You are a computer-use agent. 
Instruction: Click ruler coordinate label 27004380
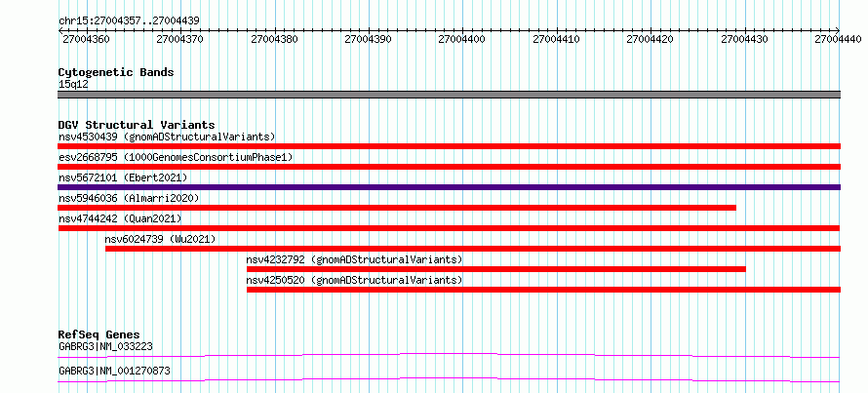click(x=274, y=39)
